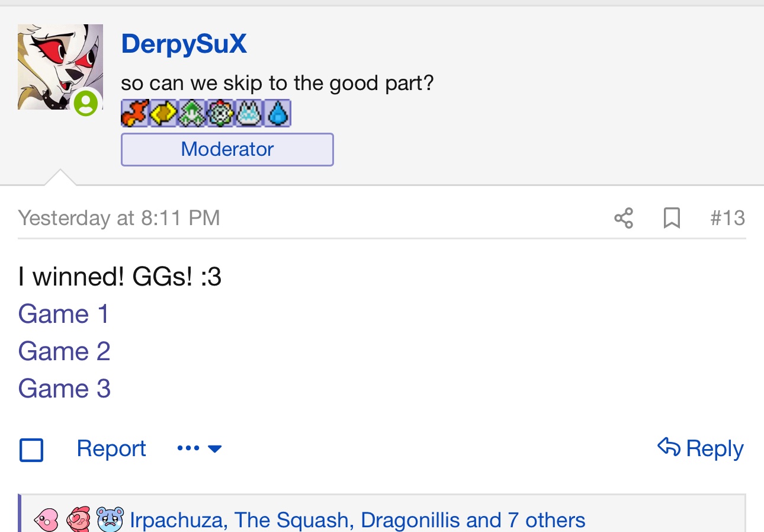
Task: Click the white ice badge icon
Action: [249, 113]
